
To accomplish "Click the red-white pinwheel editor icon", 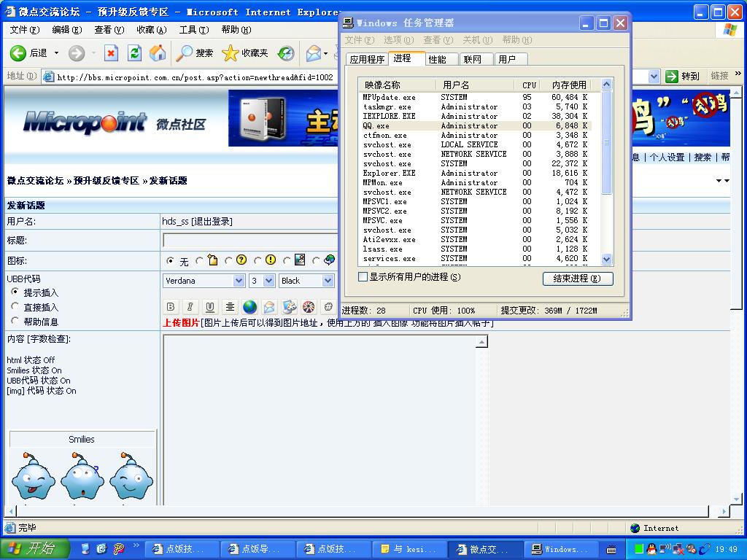I will 309,307.
